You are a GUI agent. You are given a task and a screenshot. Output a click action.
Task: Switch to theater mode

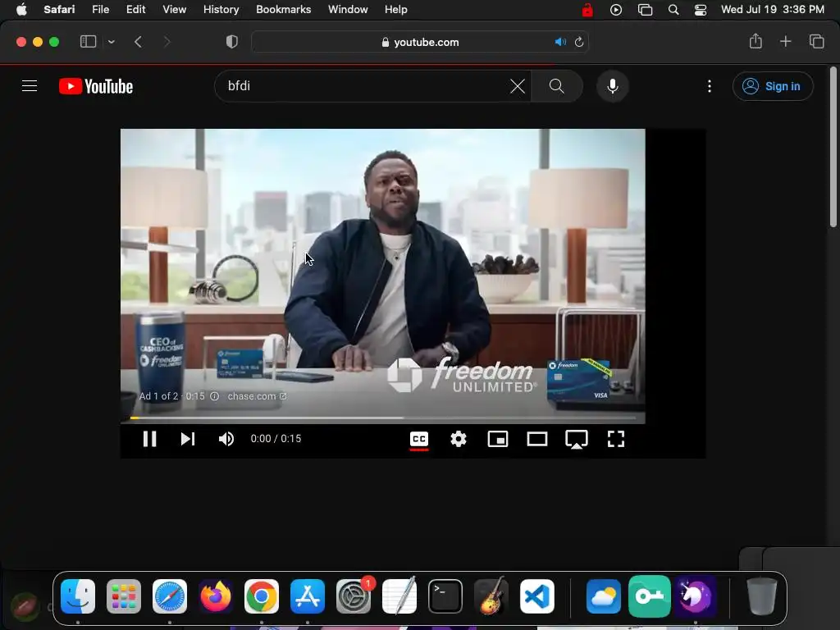pos(536,439)
